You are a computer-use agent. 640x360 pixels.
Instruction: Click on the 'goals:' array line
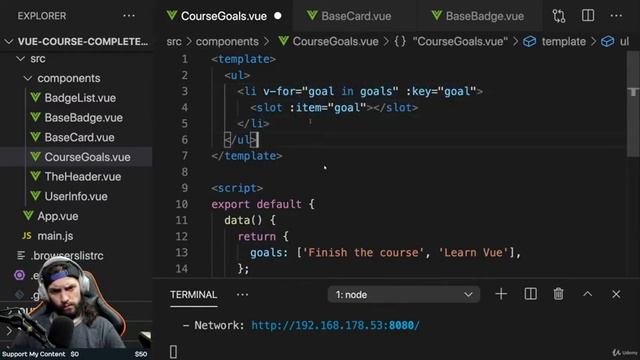385,253
